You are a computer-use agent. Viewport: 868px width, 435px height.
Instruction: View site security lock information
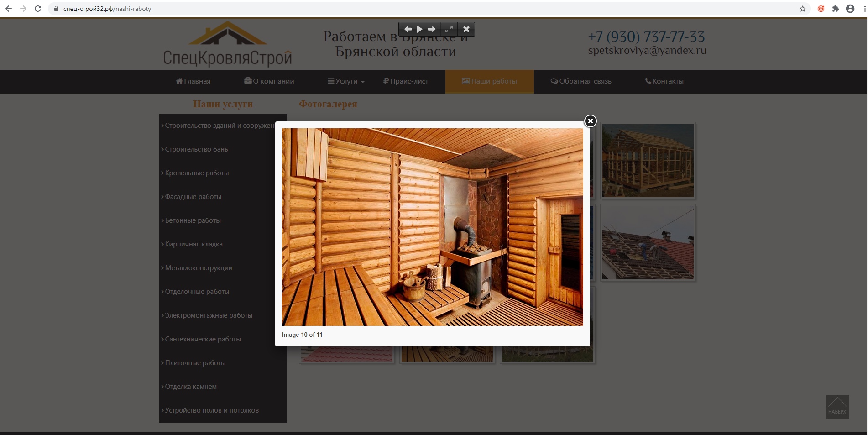56,9
